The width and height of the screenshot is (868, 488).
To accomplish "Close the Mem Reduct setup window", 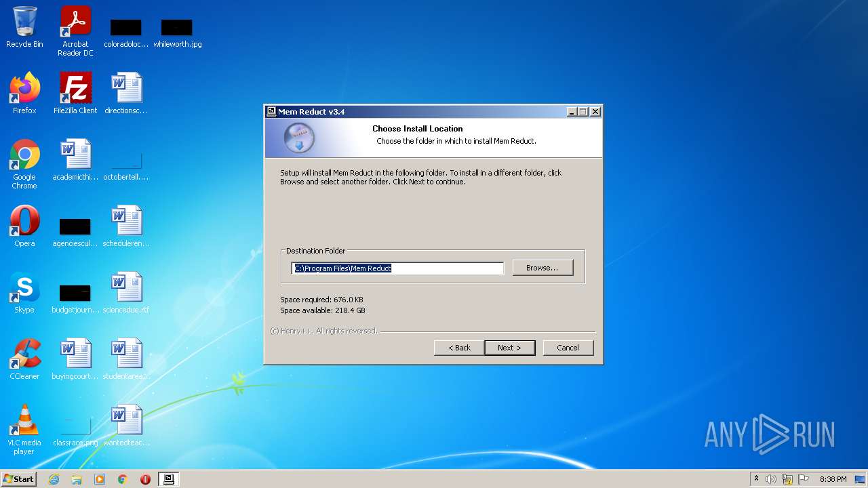I will pyautogui.click(x=595, y=112).
